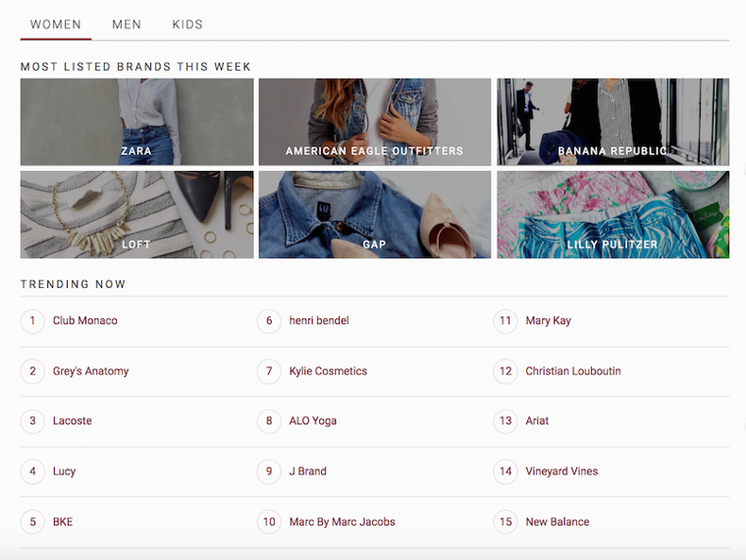746x560 pixels.
Task: Click the Lilly Pulitzer brand tile
Action: pos(613,214)
